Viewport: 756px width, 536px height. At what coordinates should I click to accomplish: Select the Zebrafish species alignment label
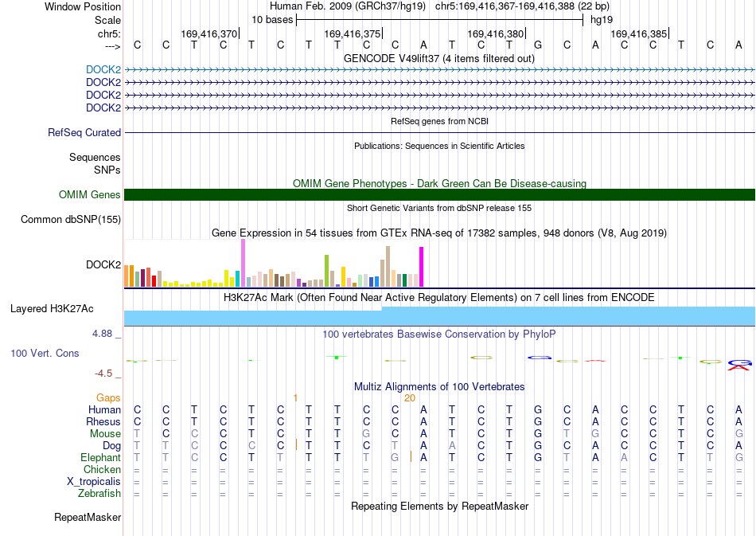(x=99, y=493)
